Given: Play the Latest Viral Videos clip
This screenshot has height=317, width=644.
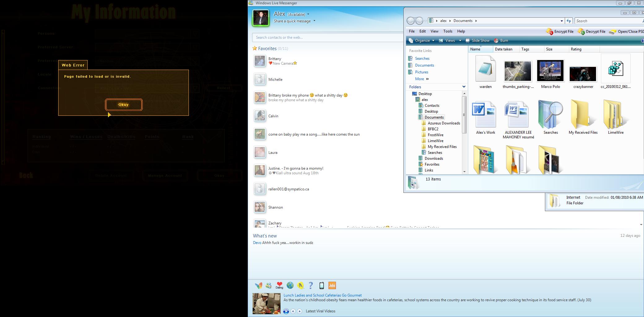Looking at the screenshot, I should (x=286, y=311).
